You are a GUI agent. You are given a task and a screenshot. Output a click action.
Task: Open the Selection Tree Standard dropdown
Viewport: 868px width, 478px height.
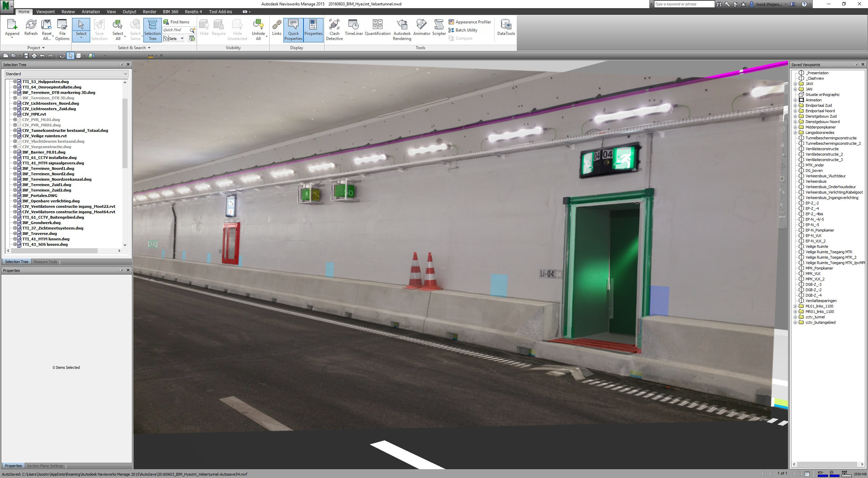coord(66,74)
